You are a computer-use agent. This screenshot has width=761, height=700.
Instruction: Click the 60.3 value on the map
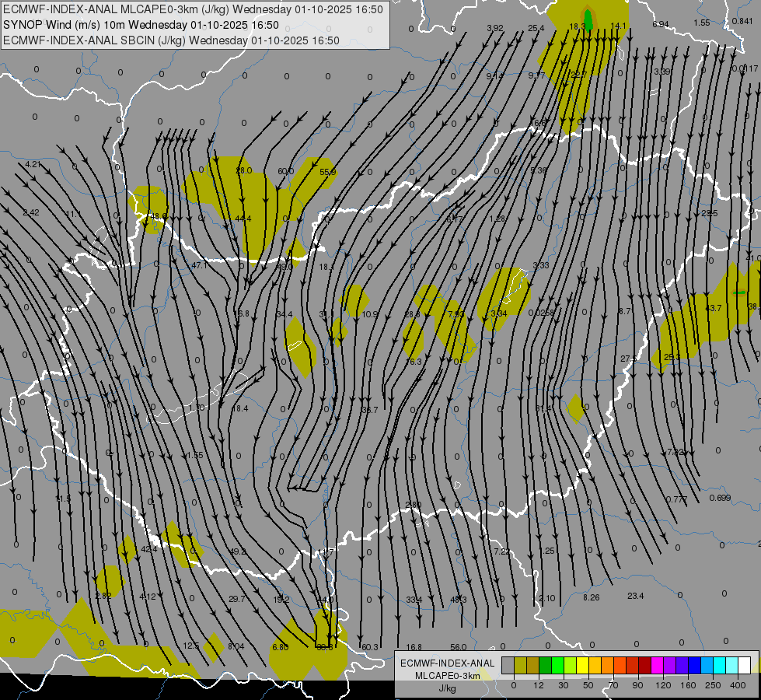(370, 647)
